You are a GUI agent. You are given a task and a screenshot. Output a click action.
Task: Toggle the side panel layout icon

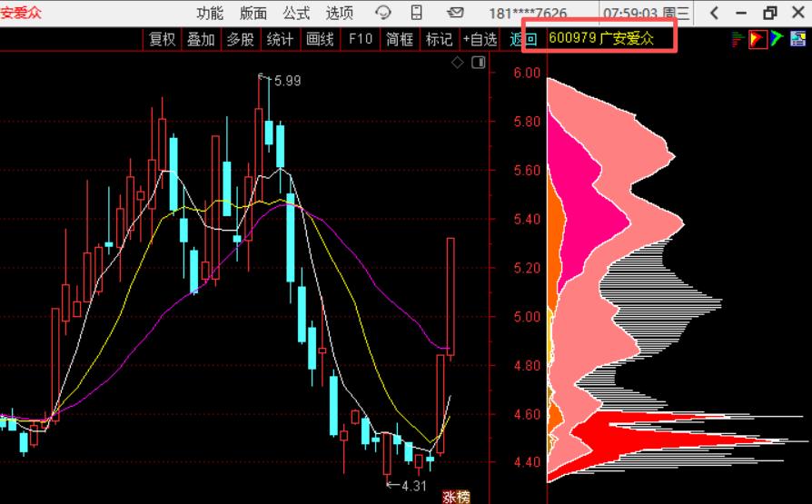479,63
